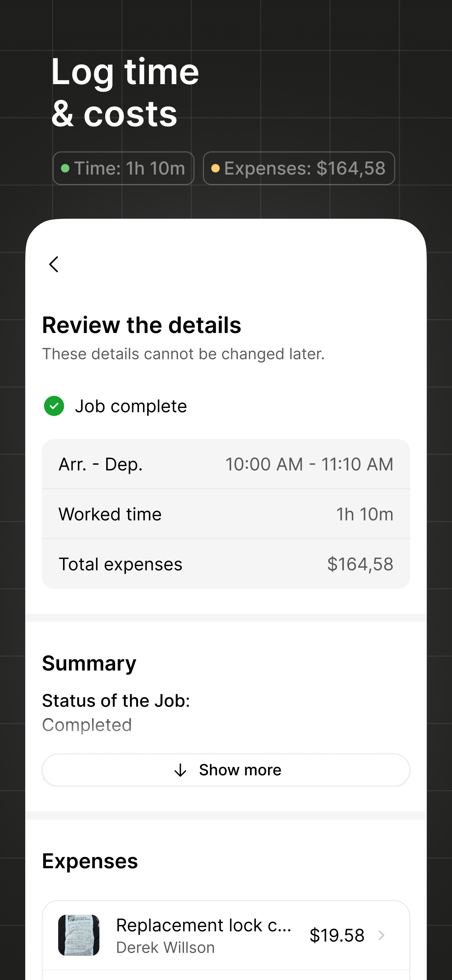The image size is (452, 980).
Task: Click the Expenses section heading
Action: (x=90, y=861)
